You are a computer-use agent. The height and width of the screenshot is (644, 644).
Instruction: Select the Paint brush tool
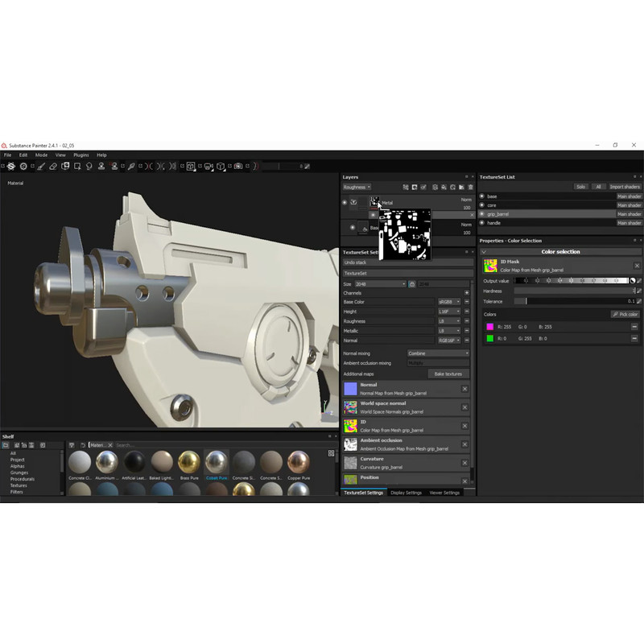pyautogui.click(x=40, y=167)
